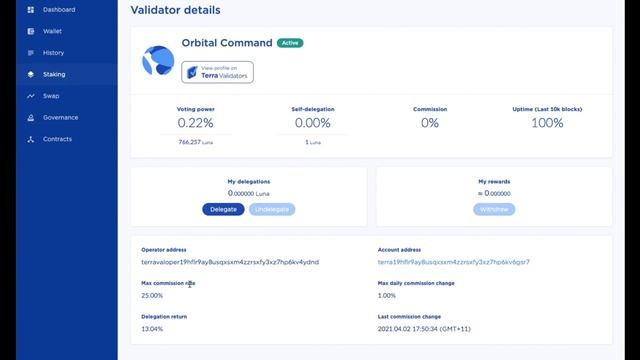Click the History list icon

[31, 53]
